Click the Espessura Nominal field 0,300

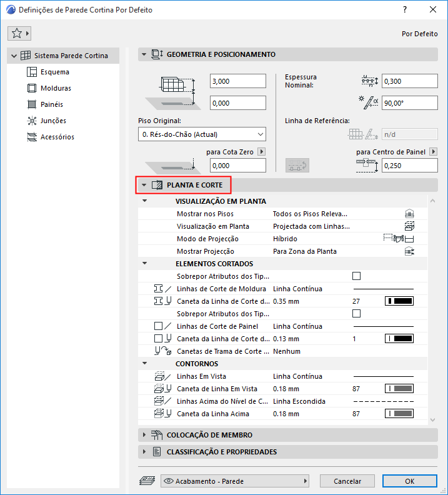tap(409, 81)
